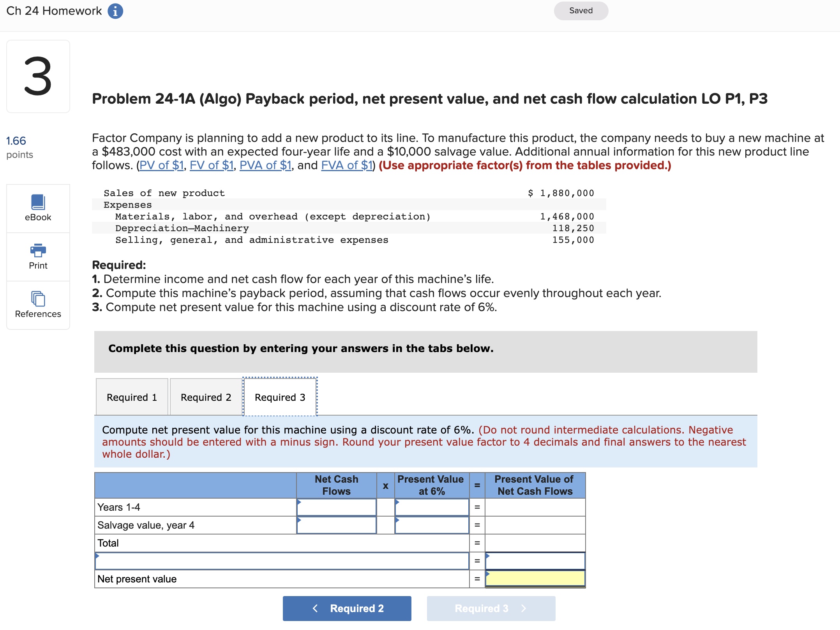Select the Required 3 tab

click(x=280, y=397)
